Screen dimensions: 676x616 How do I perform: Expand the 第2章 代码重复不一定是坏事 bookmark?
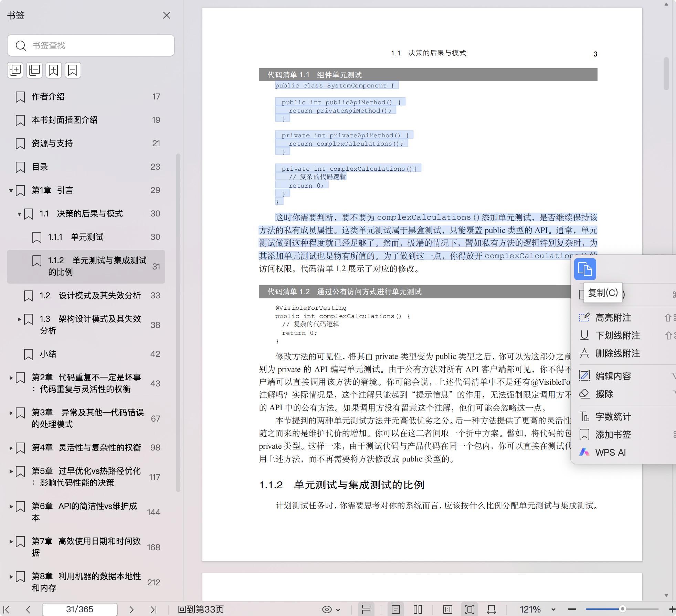click(x=11, y=378)
